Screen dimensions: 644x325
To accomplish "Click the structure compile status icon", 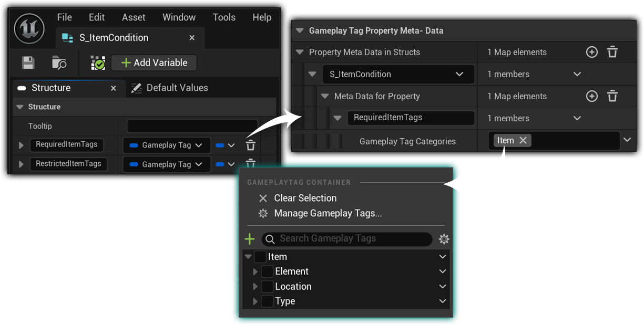I will (x=98, y=63).
